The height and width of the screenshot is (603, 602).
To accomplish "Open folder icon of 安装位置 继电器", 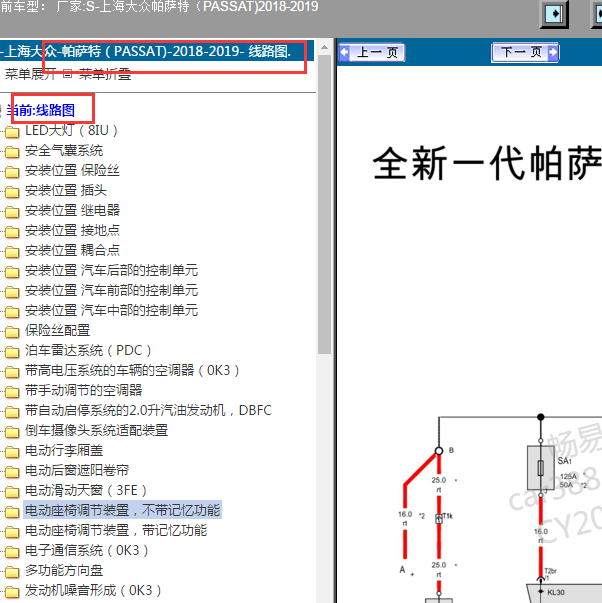I will click(12, 212).
